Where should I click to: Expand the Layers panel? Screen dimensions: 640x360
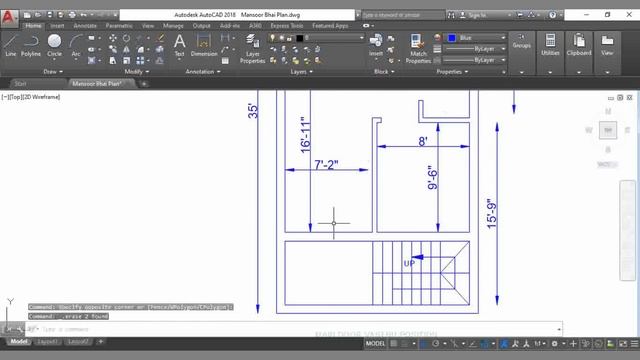(302, 71)
